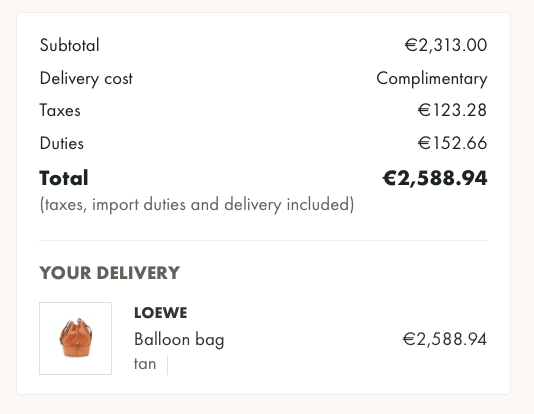The image size is (534, 414).
Task: Select the taxes and duties included note
Action: pyautogui.click(x=197, y=205)
